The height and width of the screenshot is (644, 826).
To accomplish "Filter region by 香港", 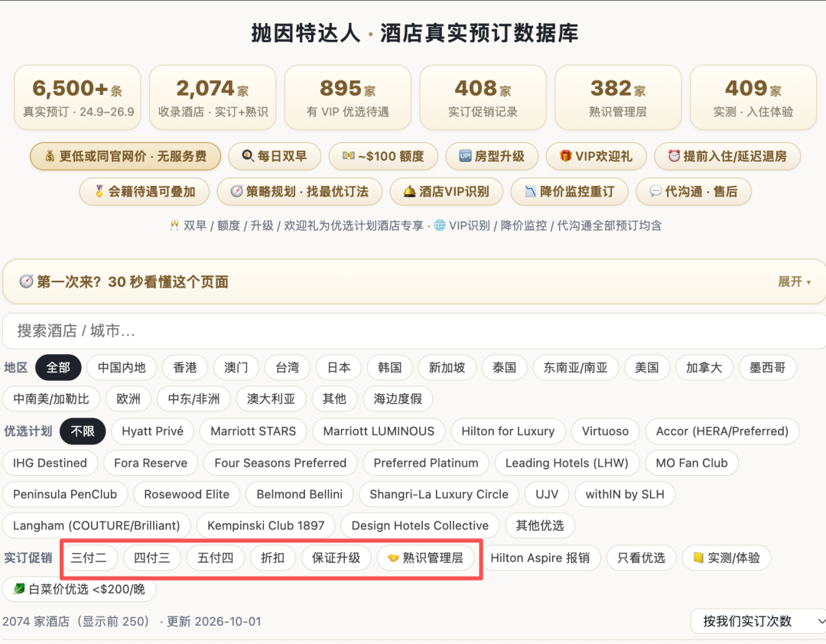I will coord(185,367).
